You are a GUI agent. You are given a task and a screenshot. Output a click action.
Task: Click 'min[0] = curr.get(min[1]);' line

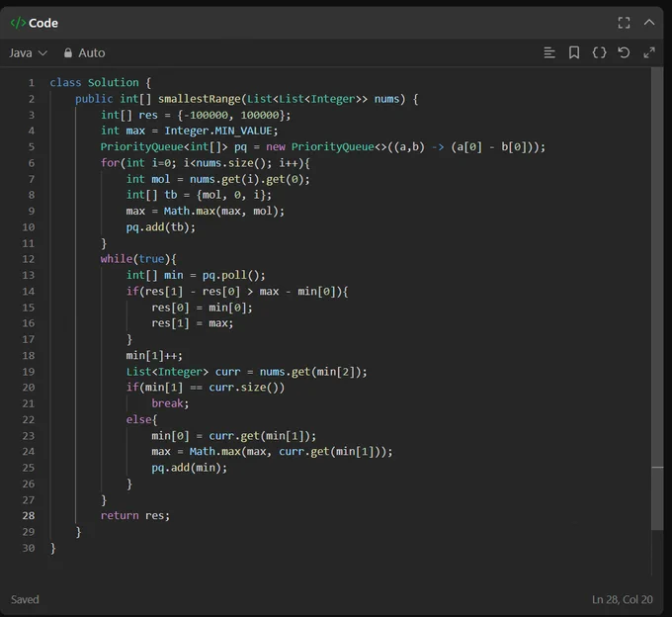click(x=233, y=436)
